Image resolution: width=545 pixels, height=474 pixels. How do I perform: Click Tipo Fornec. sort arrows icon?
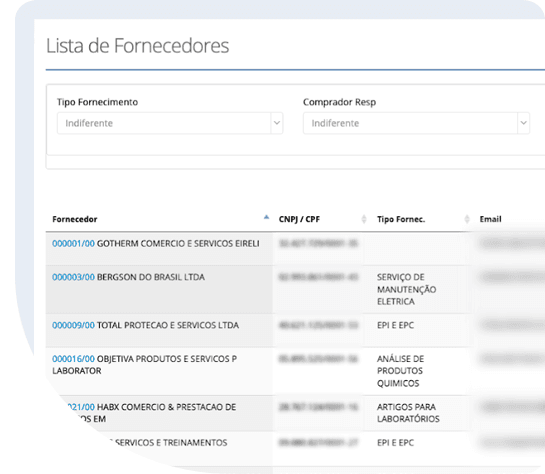point(467,219)
